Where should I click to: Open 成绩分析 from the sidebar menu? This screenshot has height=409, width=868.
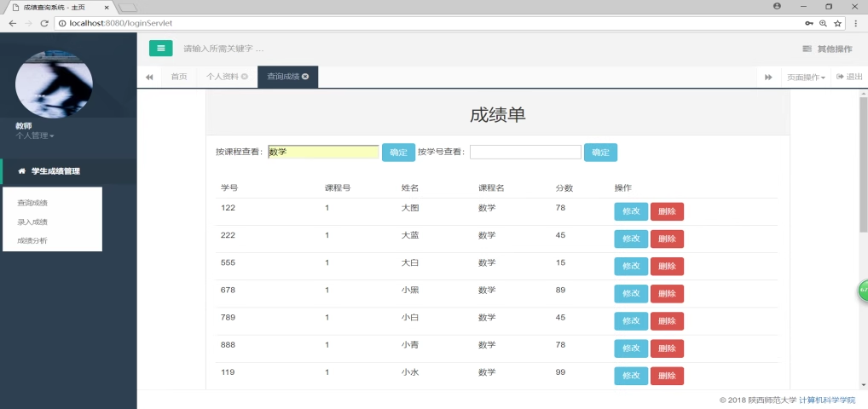[32, 240]
